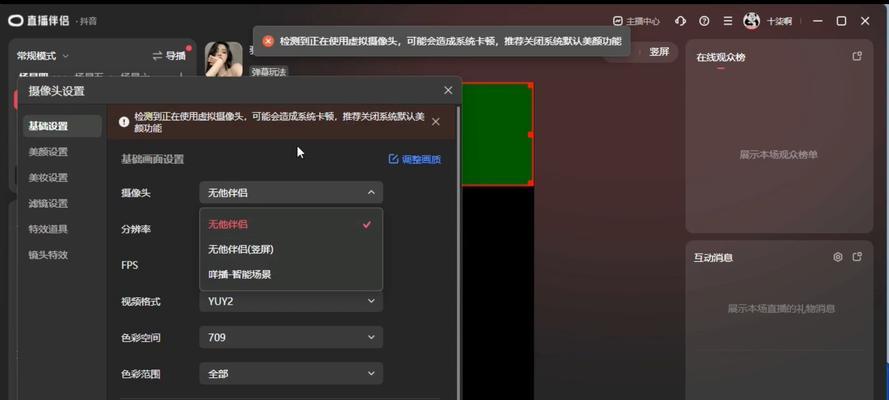Screen dimensions: 889x400
Task: Click the 展示本场观众榜单 placeholder text
Action: click(778, 155)
